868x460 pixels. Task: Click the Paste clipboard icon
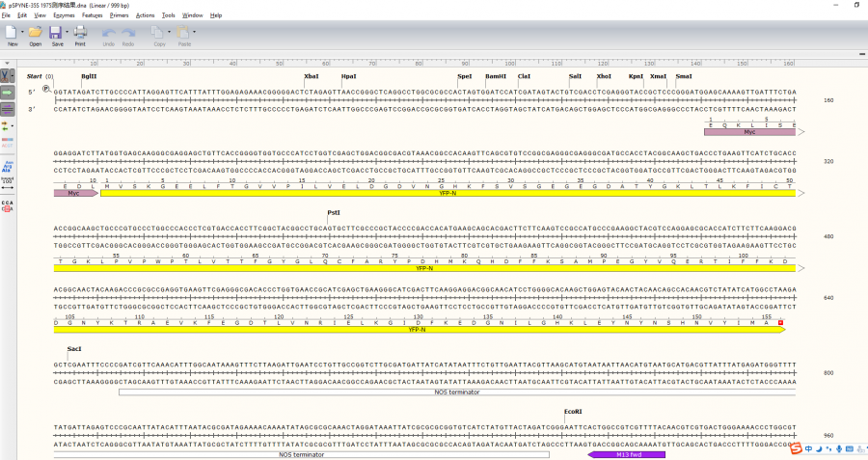pos(183,33)
